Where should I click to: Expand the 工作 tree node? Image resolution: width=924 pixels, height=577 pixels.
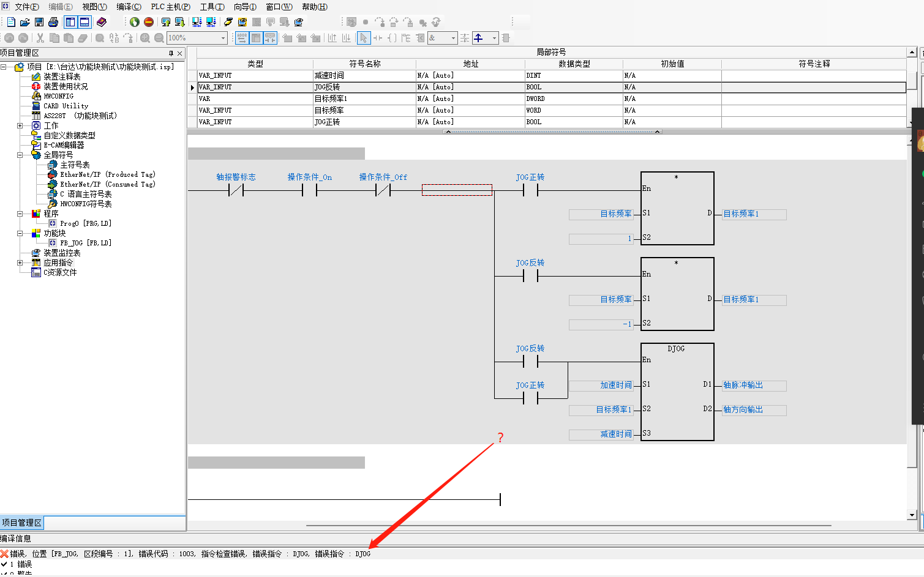tap(20, 125)
